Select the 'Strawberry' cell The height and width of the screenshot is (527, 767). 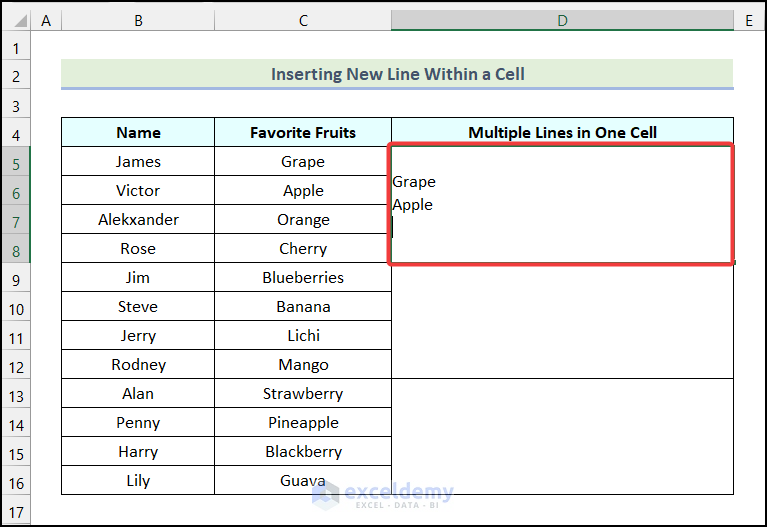pos(302,394)
